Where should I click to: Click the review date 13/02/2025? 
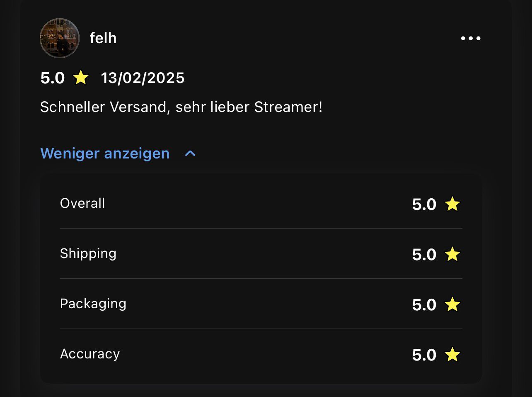[143, 78]
